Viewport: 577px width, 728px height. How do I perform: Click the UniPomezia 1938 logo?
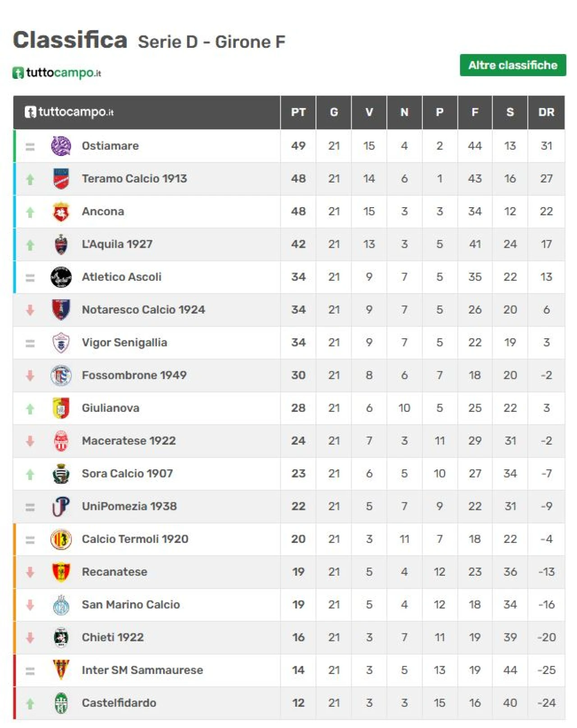point(61,506)
